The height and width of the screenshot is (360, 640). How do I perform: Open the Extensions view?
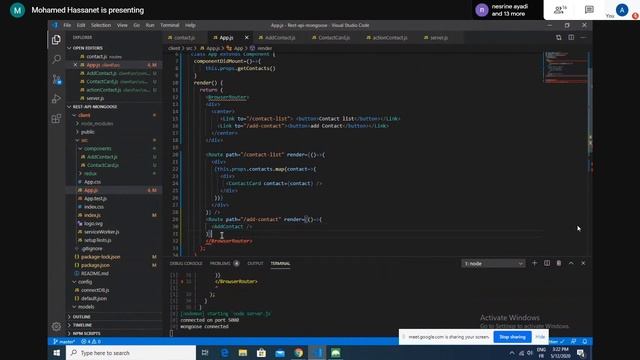click(56, 118)
